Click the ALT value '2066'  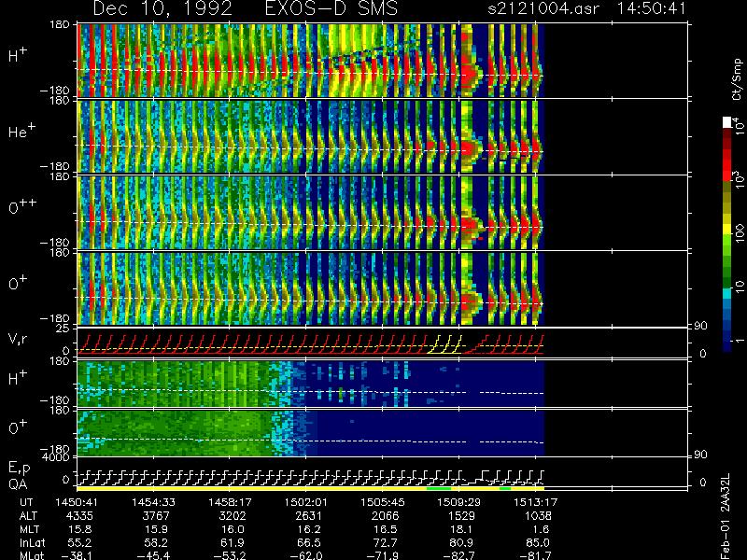click(x=385, y=516)
